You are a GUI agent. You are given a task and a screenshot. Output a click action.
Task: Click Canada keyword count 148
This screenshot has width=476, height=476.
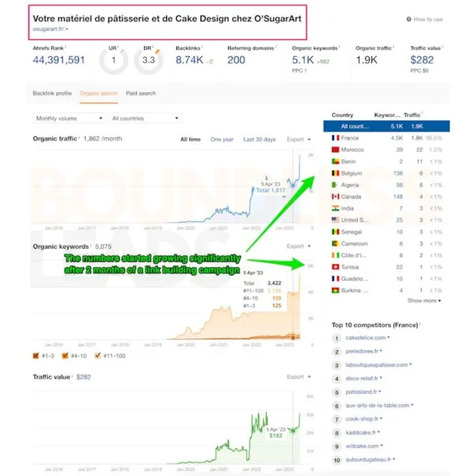click(x=398, y=196)
